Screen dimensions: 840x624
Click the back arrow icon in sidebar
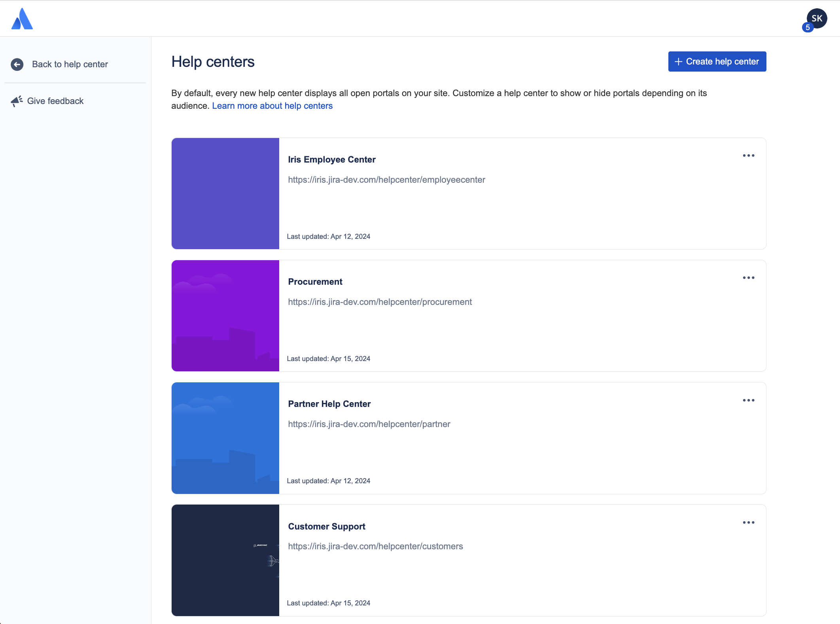pos(17,64)
